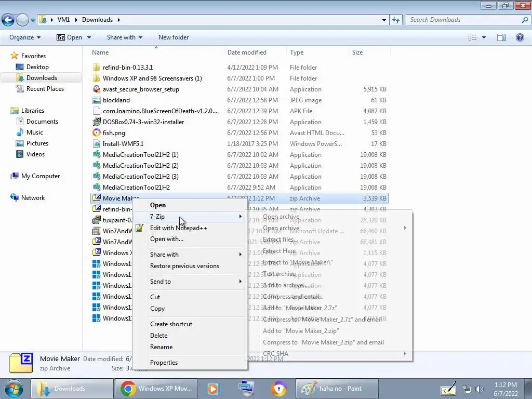The image size is (532, 399).
Task: Click the Movie Maker zip archive icon
Action: [x=96, y=198]
